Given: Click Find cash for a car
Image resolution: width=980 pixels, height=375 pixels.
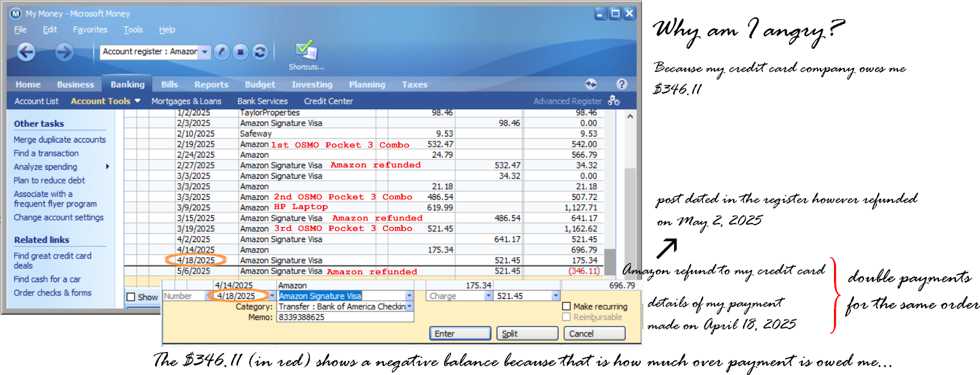Looking at the screenshot, I should click(47, 279).
